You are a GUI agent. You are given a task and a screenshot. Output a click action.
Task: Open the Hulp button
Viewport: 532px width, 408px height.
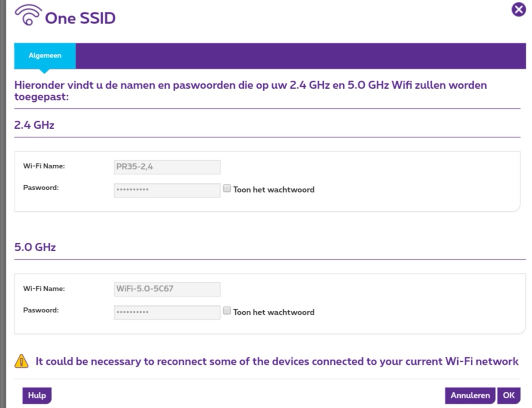coord(37,395)
